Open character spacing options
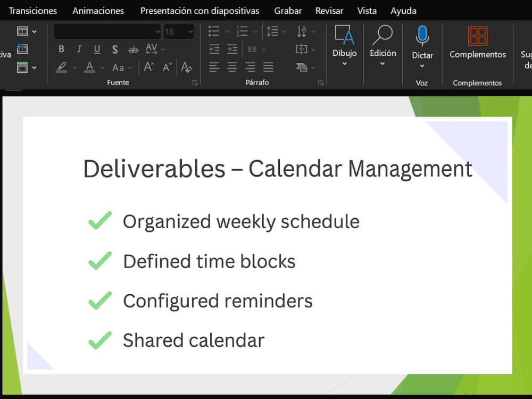 (155, 49)
